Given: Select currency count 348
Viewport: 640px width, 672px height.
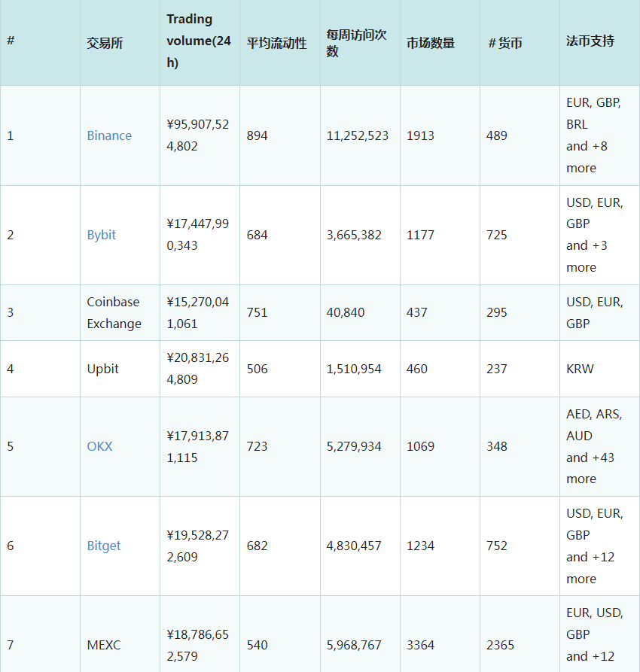Looking at the screenshot, I should pos(497,446).
